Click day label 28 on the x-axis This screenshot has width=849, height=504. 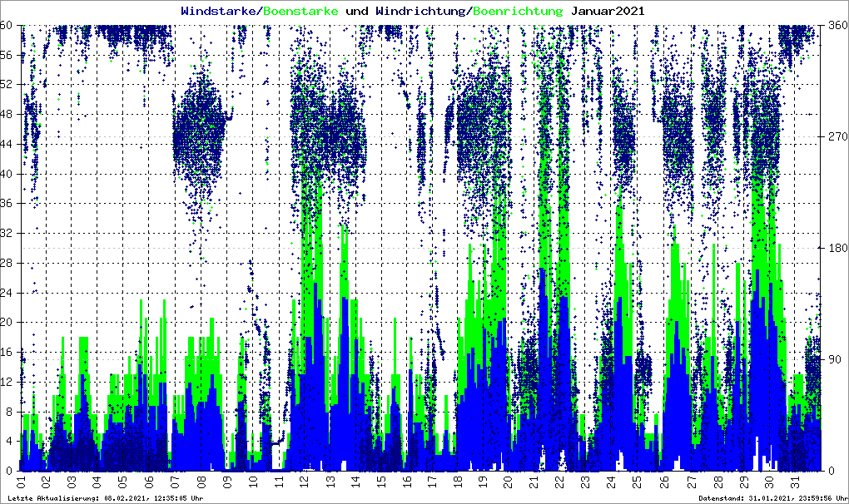tap(717, 482)
